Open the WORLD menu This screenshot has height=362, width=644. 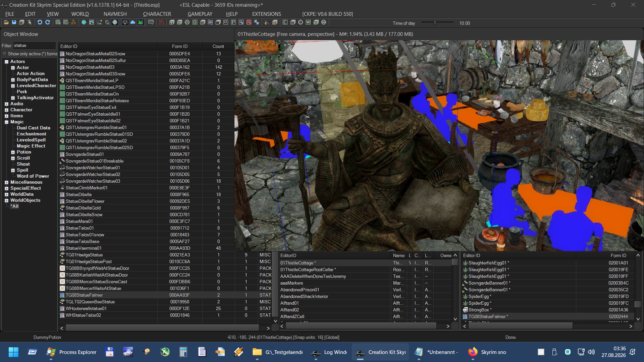[x=80, y=14]
